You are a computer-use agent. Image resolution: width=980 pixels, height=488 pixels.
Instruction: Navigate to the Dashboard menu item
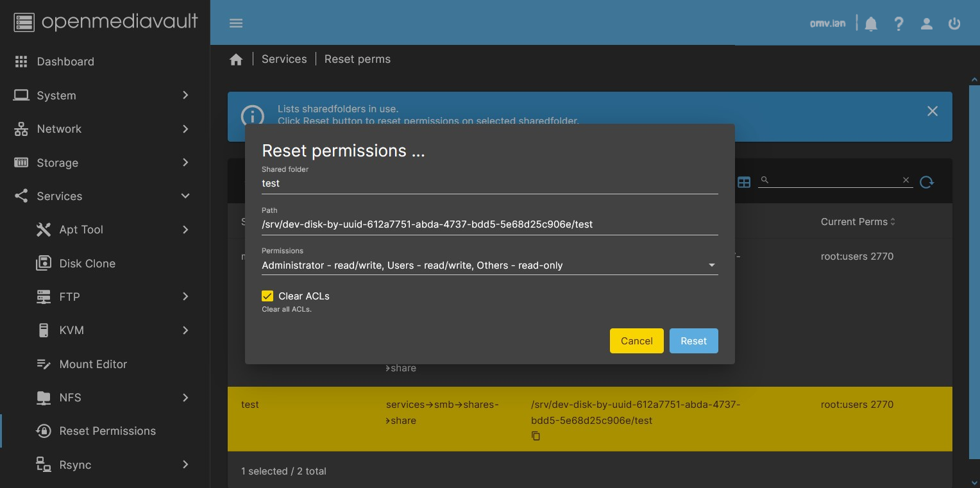[64, 61]
